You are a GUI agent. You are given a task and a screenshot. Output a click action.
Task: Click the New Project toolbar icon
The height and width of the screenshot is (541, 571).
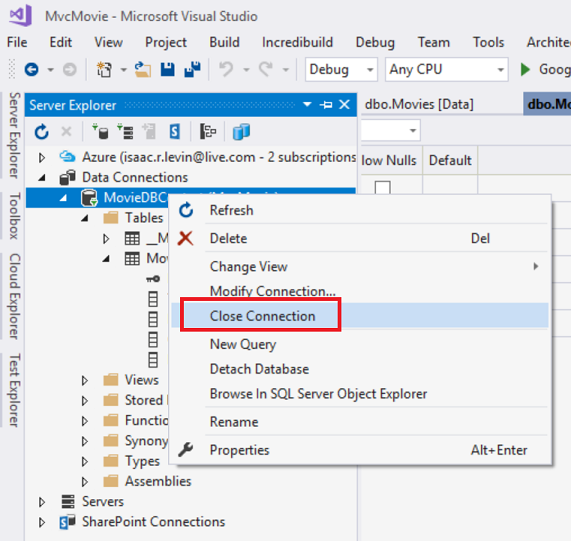pyautogui.click(x=104, y=69)
